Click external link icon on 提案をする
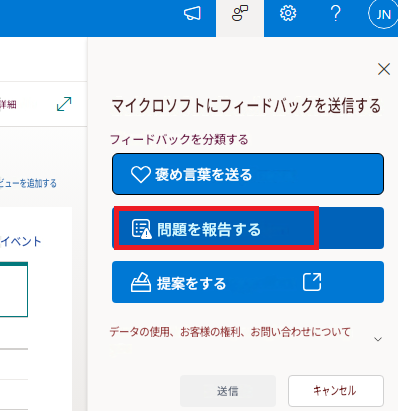 [x=312, y=282]
